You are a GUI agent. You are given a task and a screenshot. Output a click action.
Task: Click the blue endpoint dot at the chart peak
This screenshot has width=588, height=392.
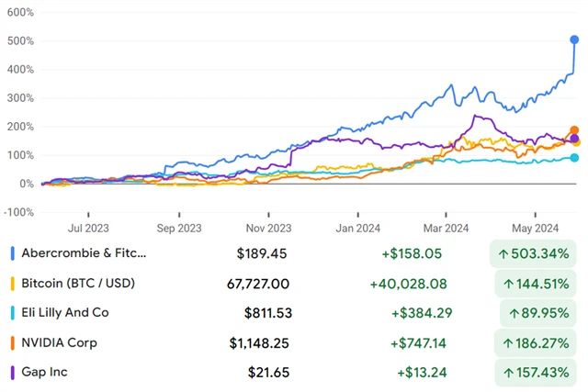point(574,39)
